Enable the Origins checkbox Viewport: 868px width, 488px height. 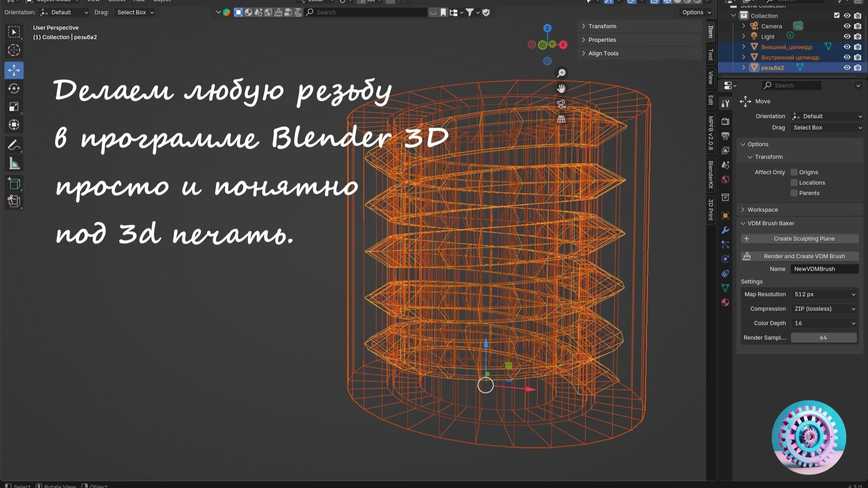[794, 172]
